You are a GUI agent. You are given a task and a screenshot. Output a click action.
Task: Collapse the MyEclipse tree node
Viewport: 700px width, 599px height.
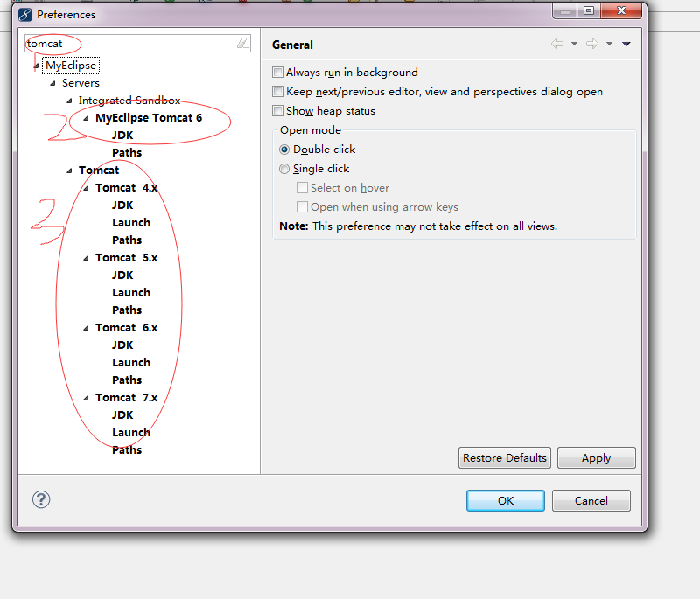pyautogui.click(x=37, y=66)
